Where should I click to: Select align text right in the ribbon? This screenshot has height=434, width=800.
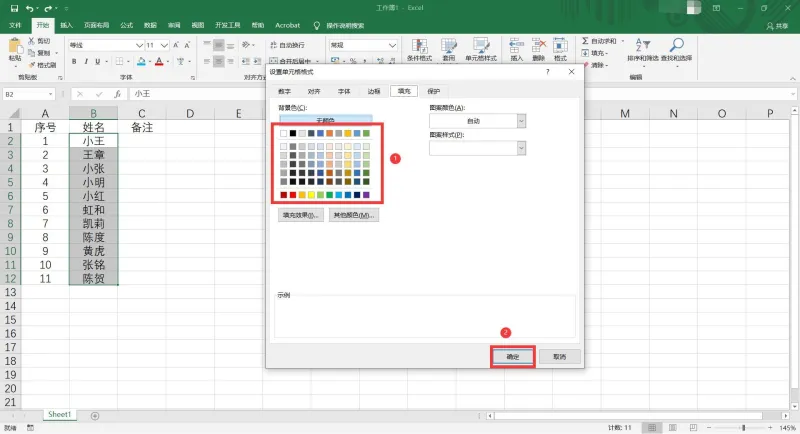pyautogui.click(x=231, y=61)
